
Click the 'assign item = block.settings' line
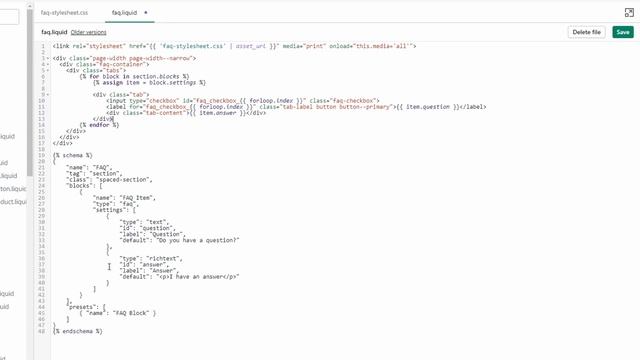click(x=149, y=82)
